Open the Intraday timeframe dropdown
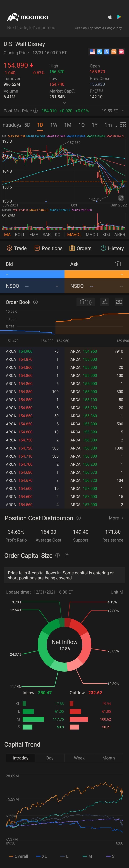Screen dimensions: 129x868 pyautogui.click(x=11, y=125)
